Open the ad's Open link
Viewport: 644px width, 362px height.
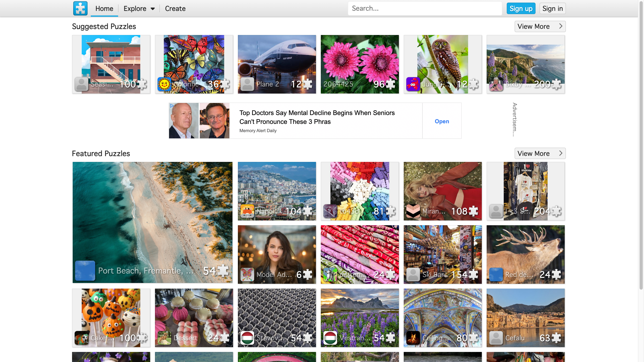point(442,121)
